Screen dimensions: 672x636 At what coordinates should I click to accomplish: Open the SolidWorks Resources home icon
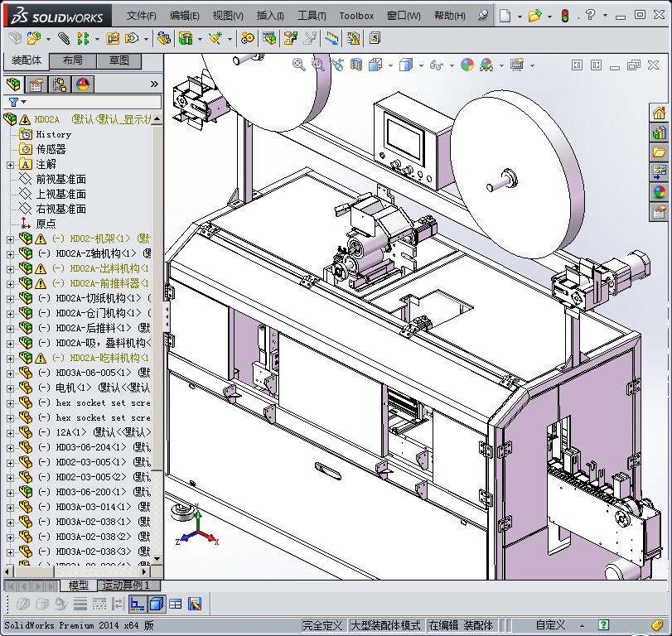pyautogui.click(x=659, y=113)
